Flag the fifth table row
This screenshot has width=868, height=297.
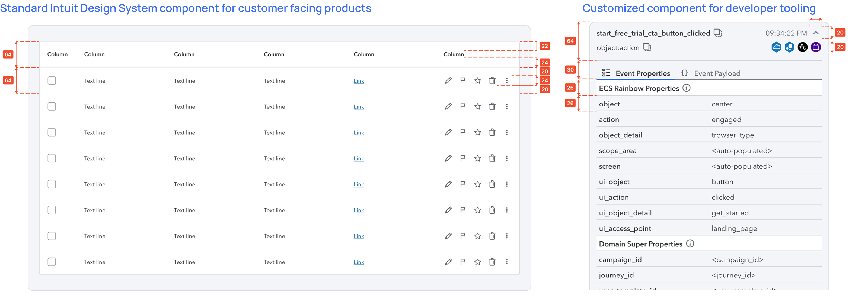pos(463,184)
